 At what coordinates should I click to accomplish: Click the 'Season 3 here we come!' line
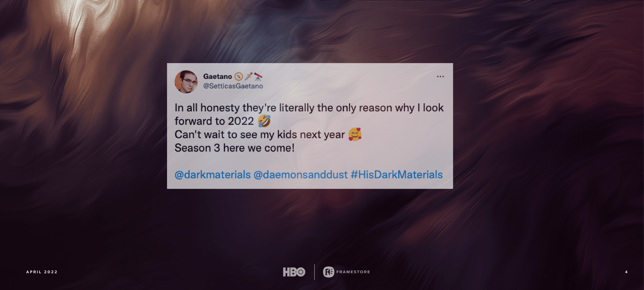(234, 148)
